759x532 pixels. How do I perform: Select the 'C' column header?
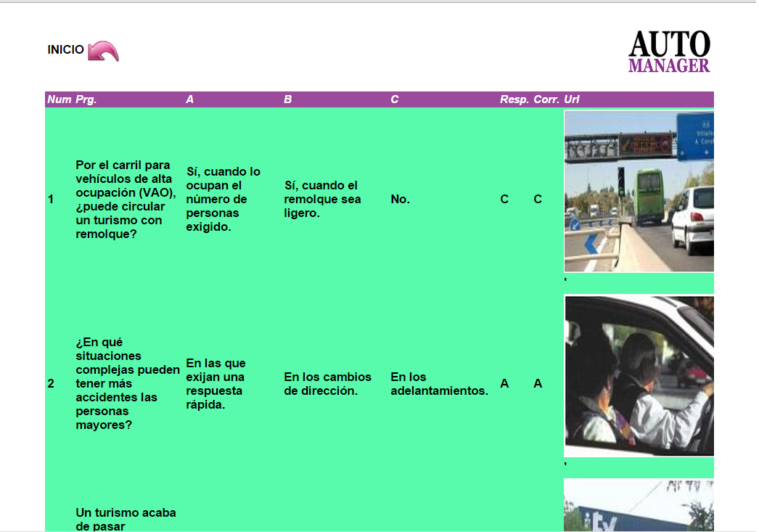395,99
